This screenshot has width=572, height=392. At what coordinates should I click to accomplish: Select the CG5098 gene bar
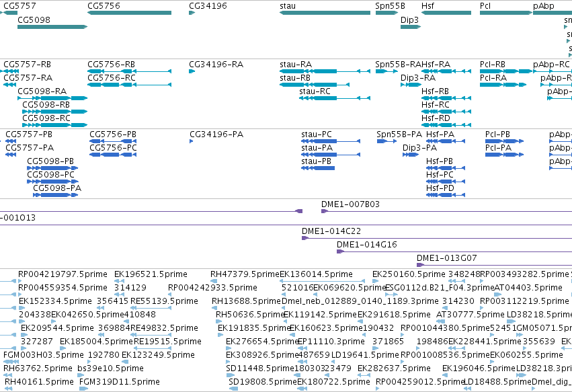(x=52, y=27)
